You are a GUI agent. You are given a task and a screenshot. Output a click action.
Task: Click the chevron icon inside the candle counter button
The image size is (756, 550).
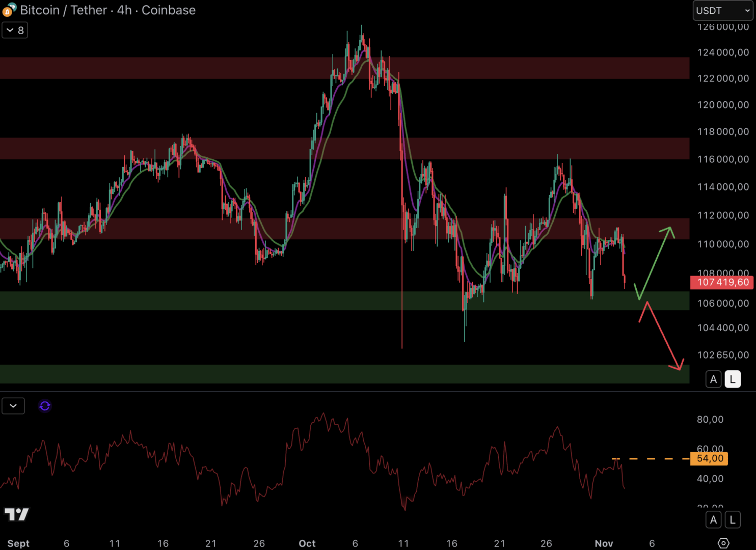pos(9,30)
